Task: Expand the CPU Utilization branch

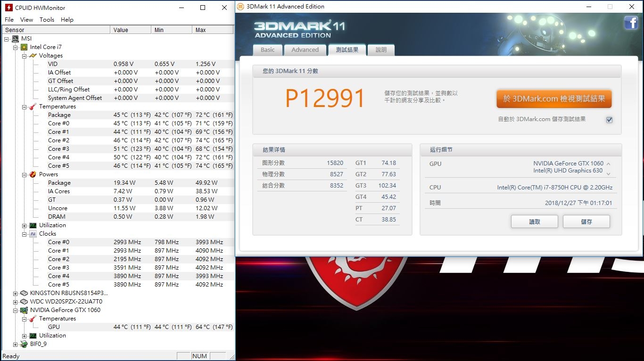Action: [25, 225]
